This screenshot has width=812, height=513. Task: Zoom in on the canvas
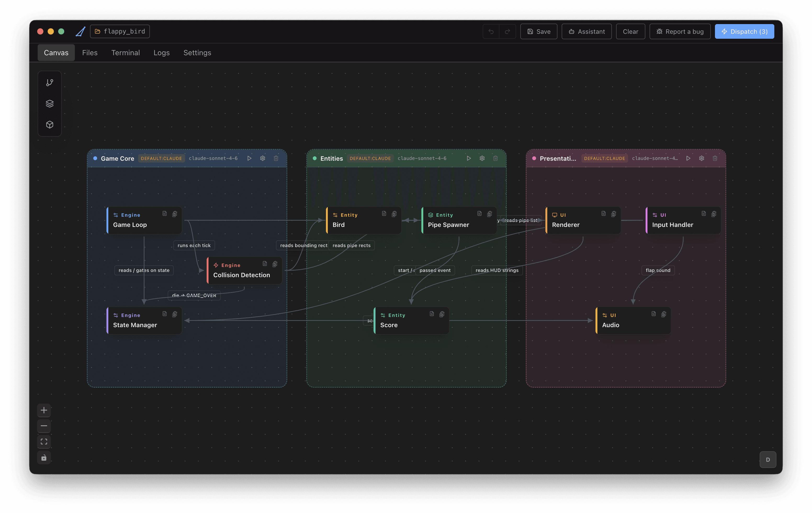[x=44, y=410]
